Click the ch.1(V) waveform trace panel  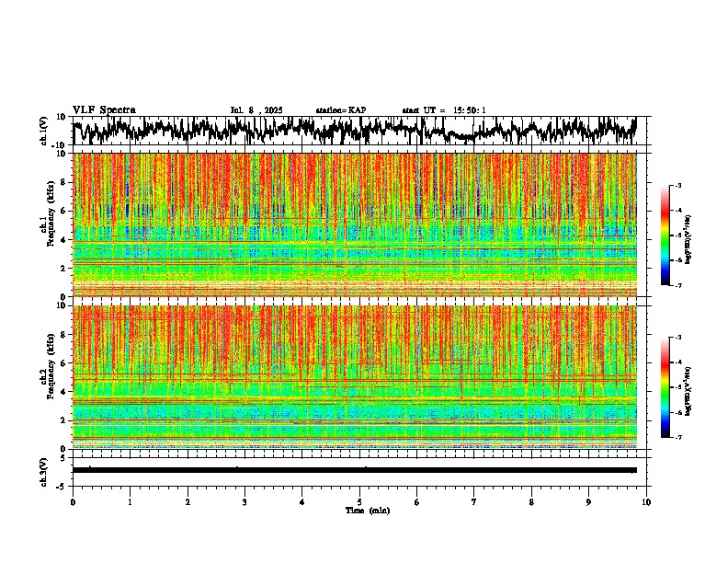pyautogui.click(x=359, y=131)
